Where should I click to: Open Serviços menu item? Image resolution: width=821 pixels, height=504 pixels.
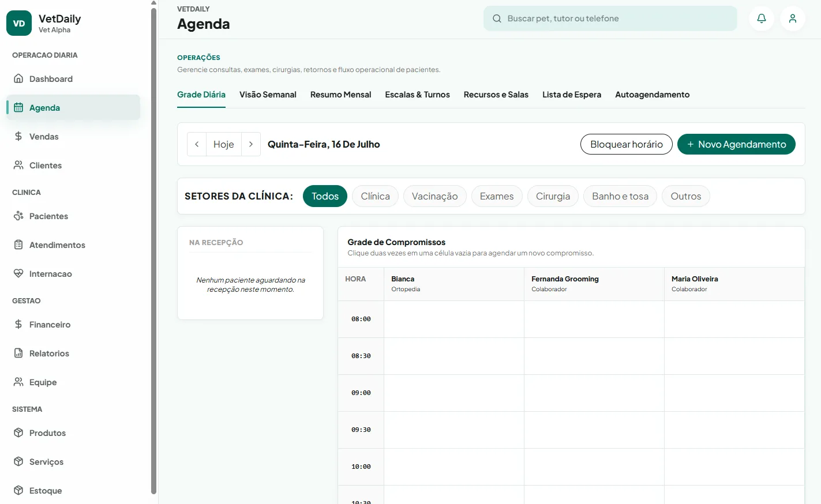tap(73, 461)
